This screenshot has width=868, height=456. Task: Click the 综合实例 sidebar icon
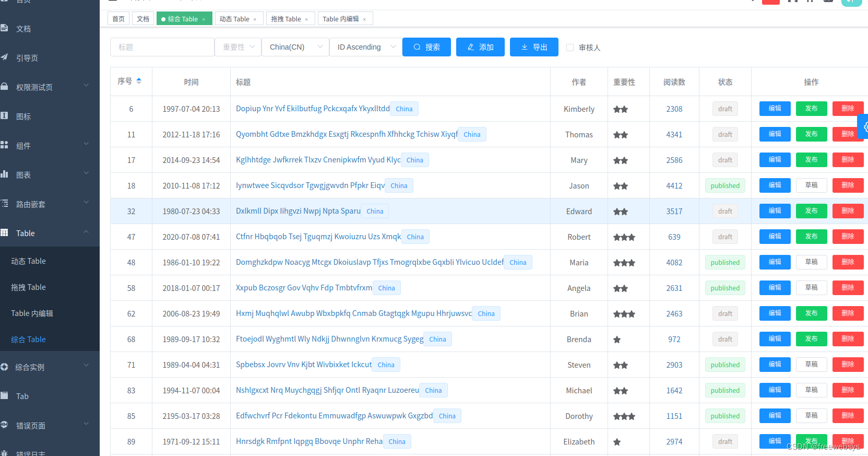pos(4,367)
